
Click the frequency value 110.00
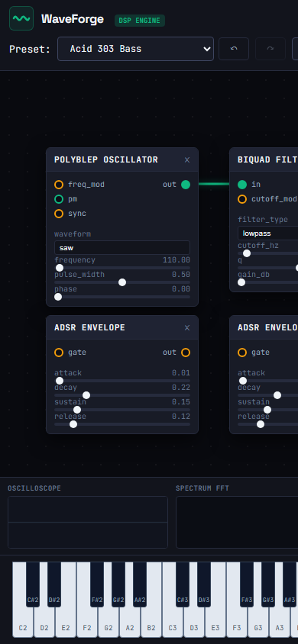point(177,260)
